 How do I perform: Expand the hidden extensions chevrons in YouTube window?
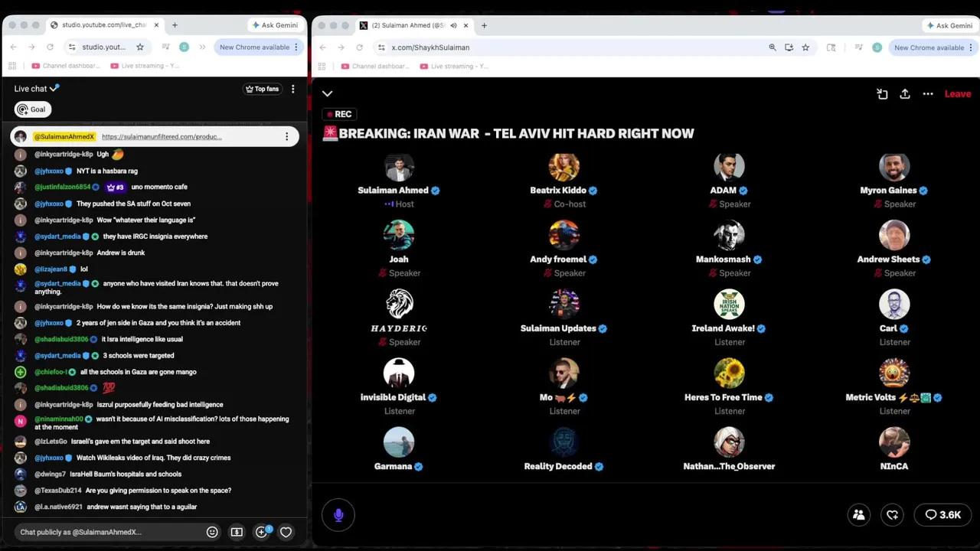click(202, 47)
